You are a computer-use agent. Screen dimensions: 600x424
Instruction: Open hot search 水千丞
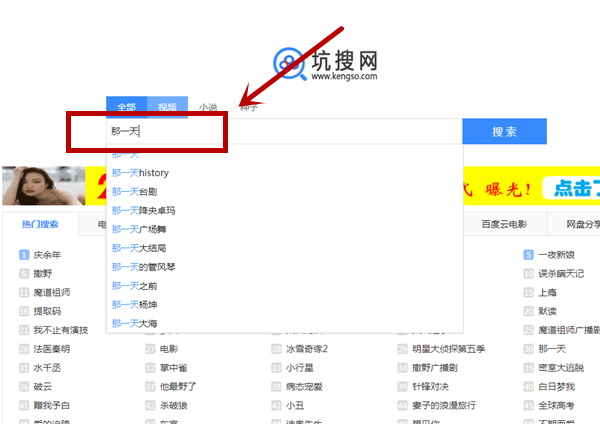click(47, 368)
